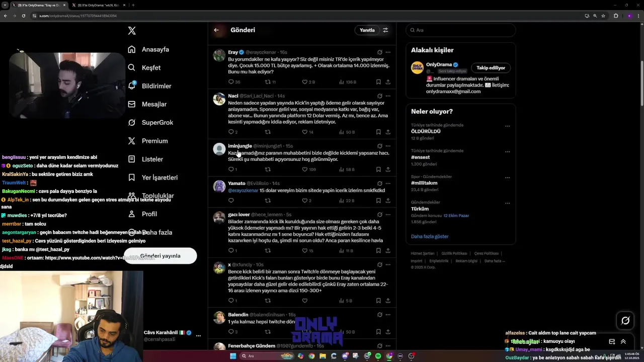Open account menu dots beside Câvs Karahanlı
Screen dimensions: 644x362
tap(198, 335)
